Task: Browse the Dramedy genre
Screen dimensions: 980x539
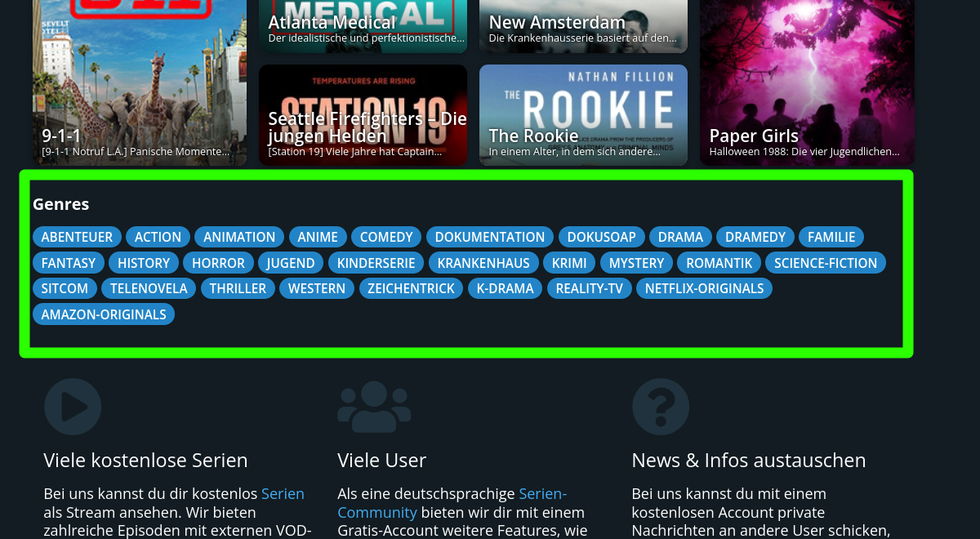Action: pos(755,237)
